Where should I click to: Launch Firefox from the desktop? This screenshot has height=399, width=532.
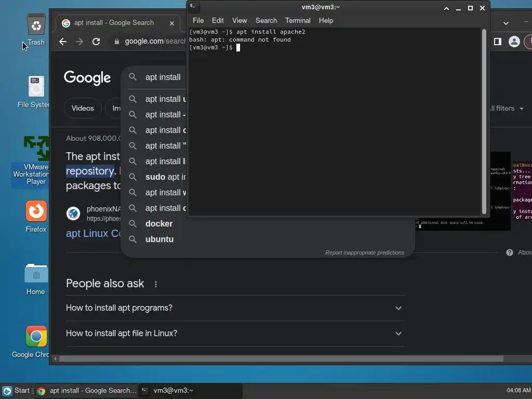36,217
